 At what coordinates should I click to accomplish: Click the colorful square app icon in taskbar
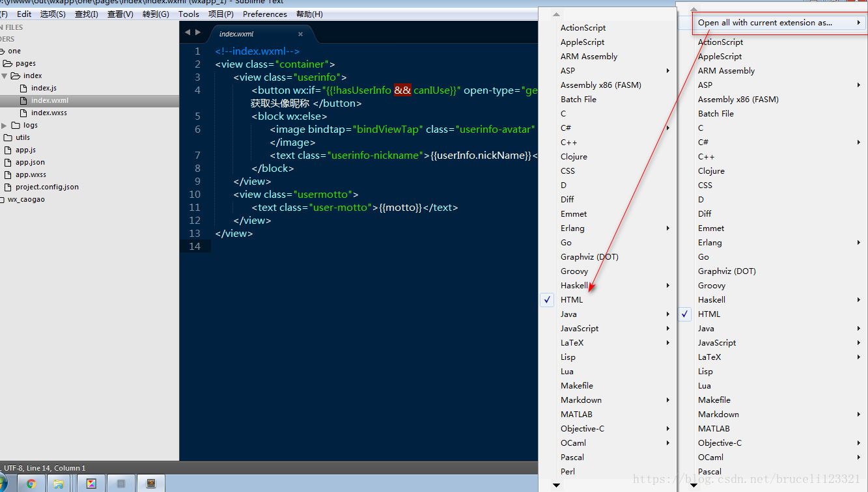[92, 484]
